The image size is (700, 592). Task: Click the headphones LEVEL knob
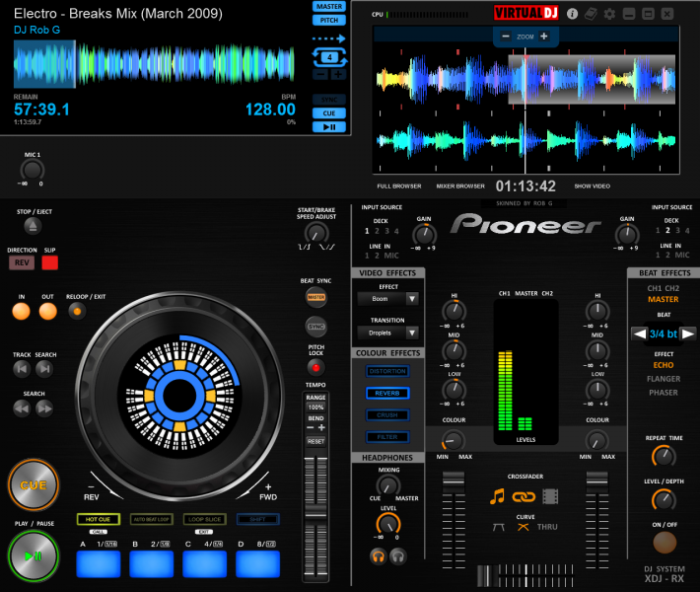point(388,524)
